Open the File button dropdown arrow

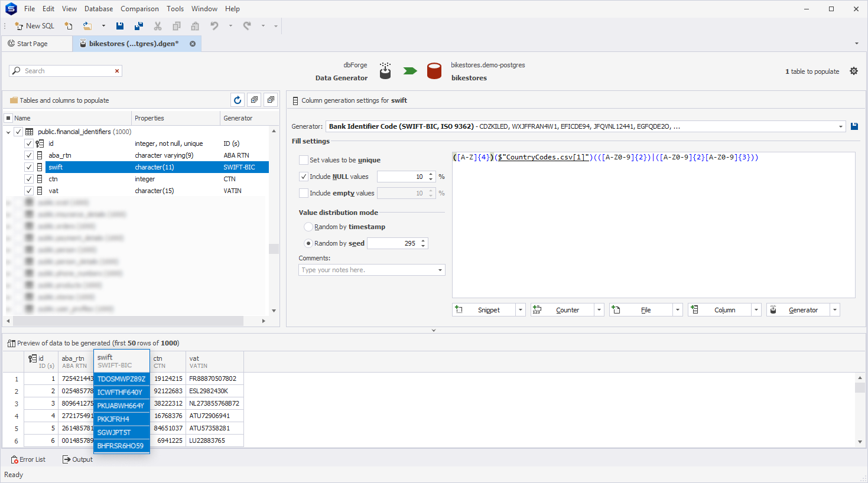click(x=678, y=310)
